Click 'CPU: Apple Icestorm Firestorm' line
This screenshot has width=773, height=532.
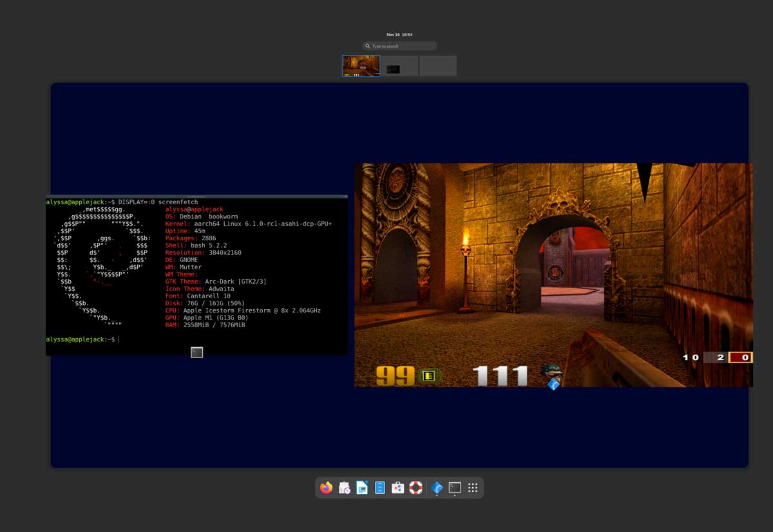point(243,310)
